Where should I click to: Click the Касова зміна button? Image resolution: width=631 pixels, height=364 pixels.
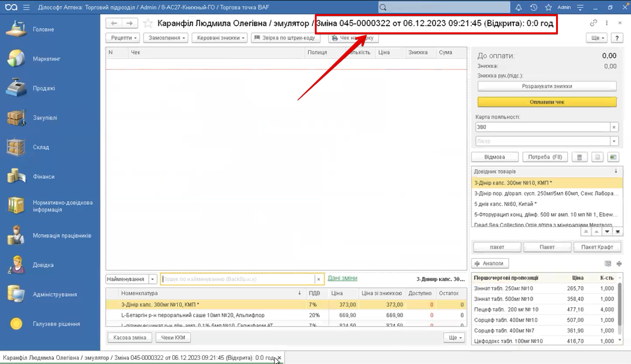tap(130, 338)
